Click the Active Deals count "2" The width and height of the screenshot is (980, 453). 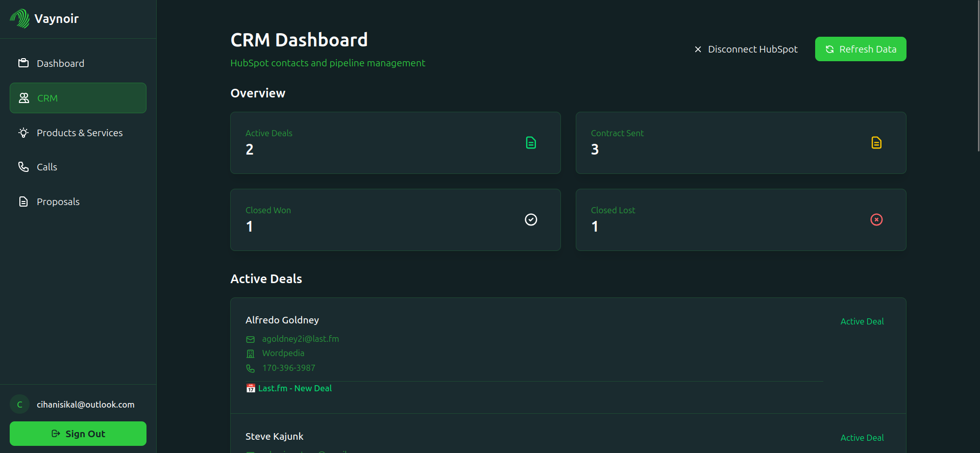(x=250, y=149)
